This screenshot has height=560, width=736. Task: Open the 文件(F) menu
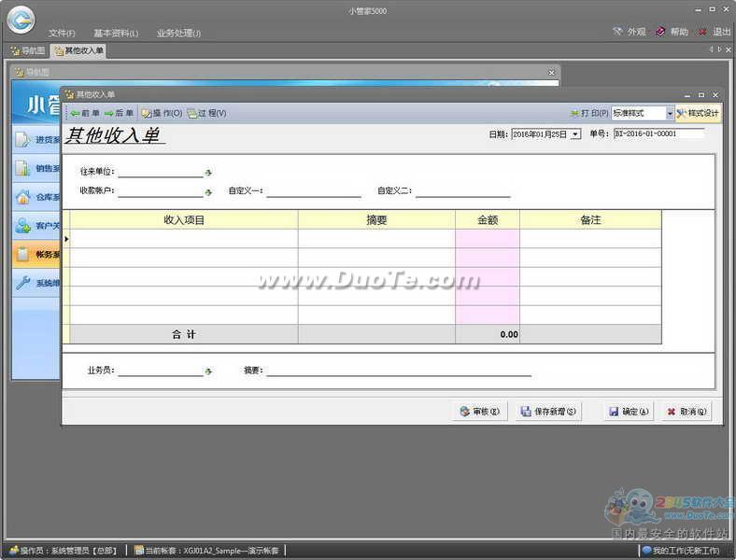62,34
